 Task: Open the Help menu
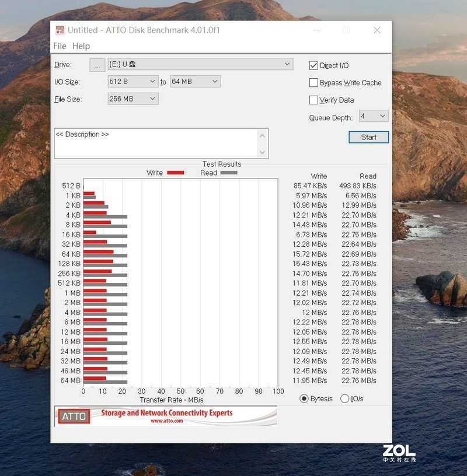tap(81, 46)
